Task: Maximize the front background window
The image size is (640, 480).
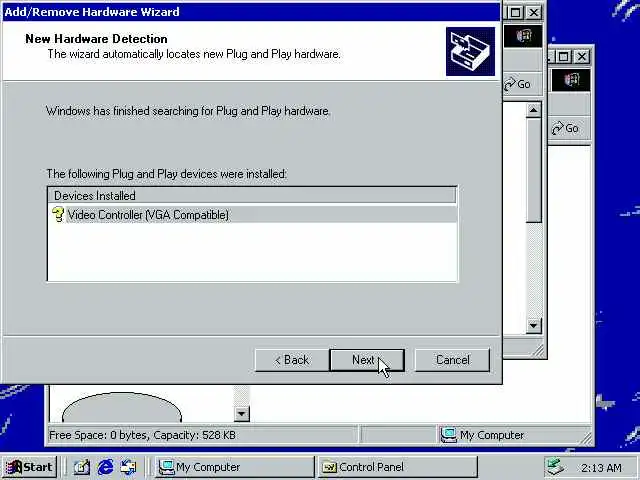Action: [x=515, y=13]
